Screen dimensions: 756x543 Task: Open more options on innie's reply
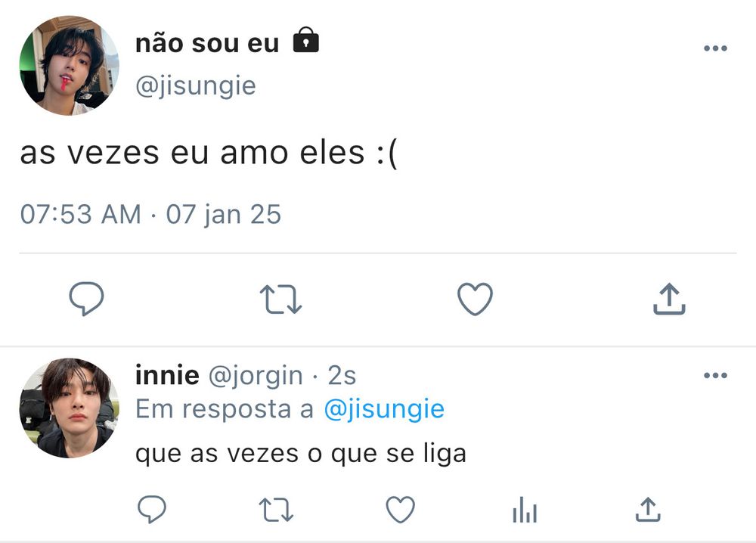714,376
